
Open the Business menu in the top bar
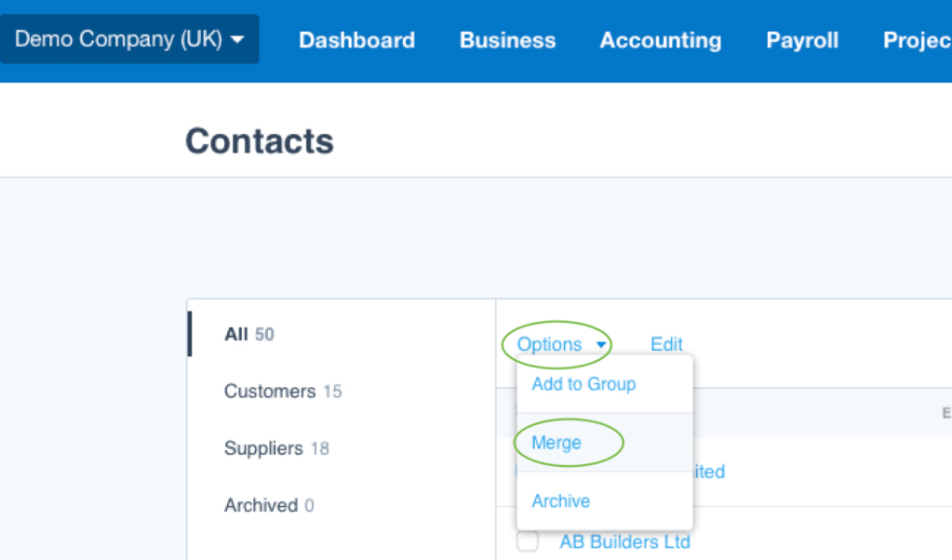pos(507,41)
